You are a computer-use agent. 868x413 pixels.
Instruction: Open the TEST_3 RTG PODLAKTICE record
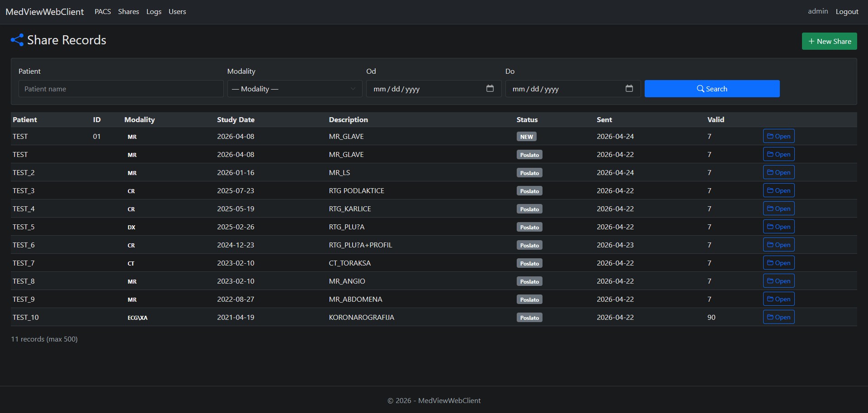pos(778,190)
